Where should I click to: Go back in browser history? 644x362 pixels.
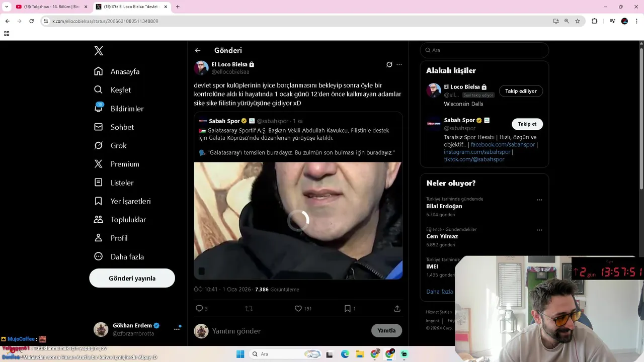(x=7, y=21)
